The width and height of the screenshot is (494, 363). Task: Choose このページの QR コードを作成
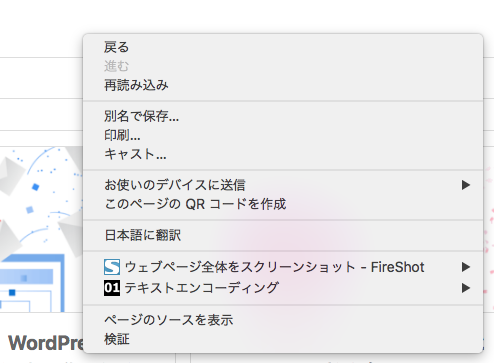pos(283,204)
